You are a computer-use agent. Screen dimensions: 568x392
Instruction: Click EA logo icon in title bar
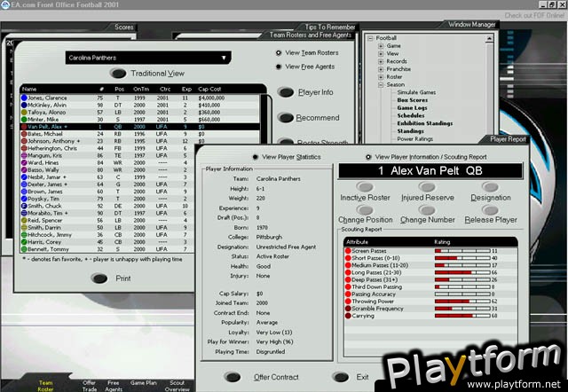5,4
